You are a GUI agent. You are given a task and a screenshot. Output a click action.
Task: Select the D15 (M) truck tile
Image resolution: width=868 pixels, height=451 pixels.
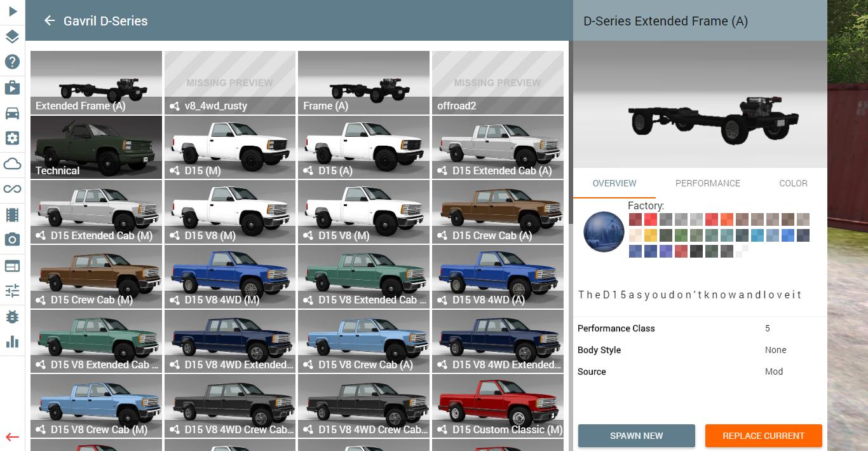pos(230,147)
